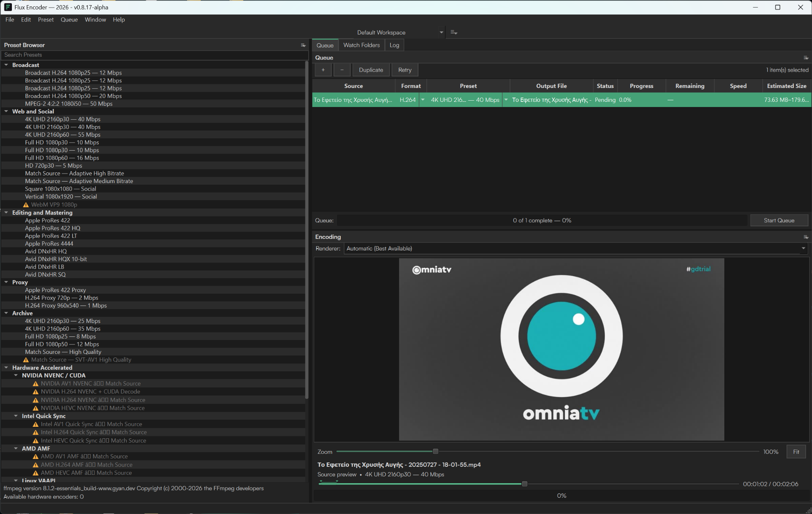
Task: Open the queue item's Preset dropdown arrow
Action: point(506,100)
